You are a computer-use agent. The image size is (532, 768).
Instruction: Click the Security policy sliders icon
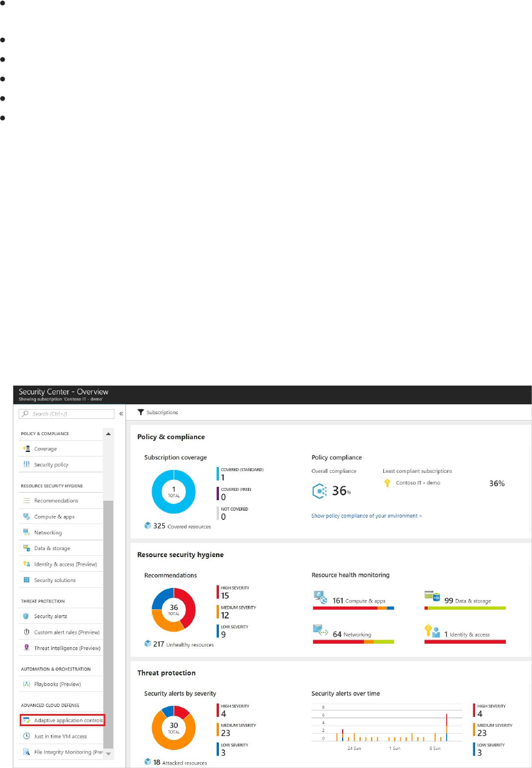tap(26, 465)
